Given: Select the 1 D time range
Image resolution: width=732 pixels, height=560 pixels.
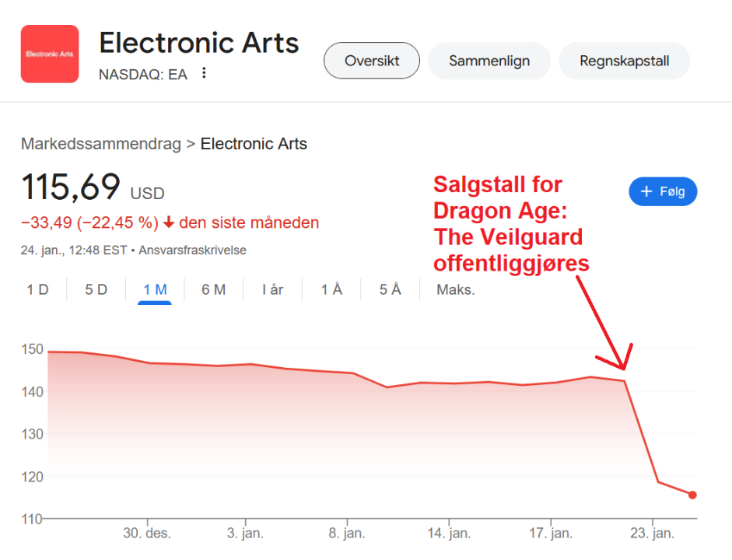Looking at the screenshot, I should tap(37, 290).
